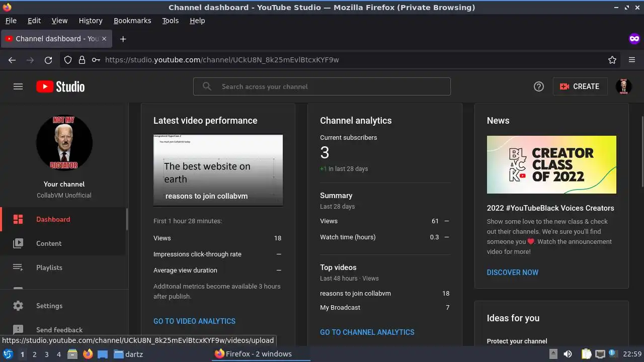This screenshot has width=644, height=362.
Task: Click the search magnifier icon
Action: click(x=207, y=86)
